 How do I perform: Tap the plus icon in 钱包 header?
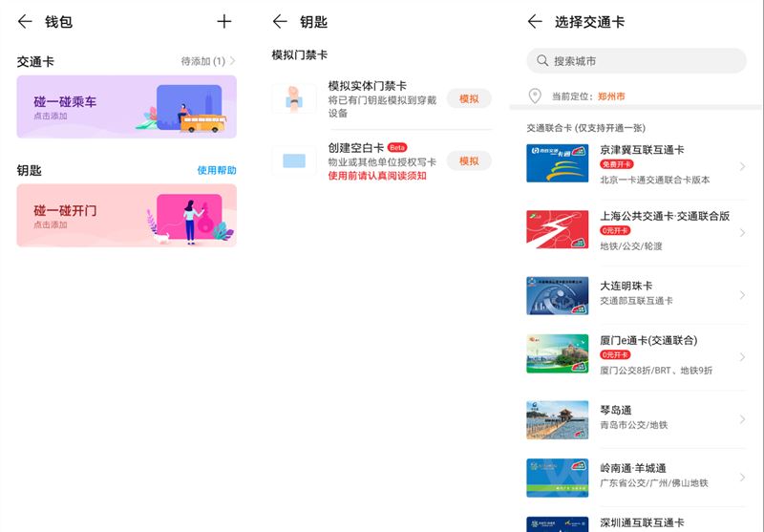[224, 21]
